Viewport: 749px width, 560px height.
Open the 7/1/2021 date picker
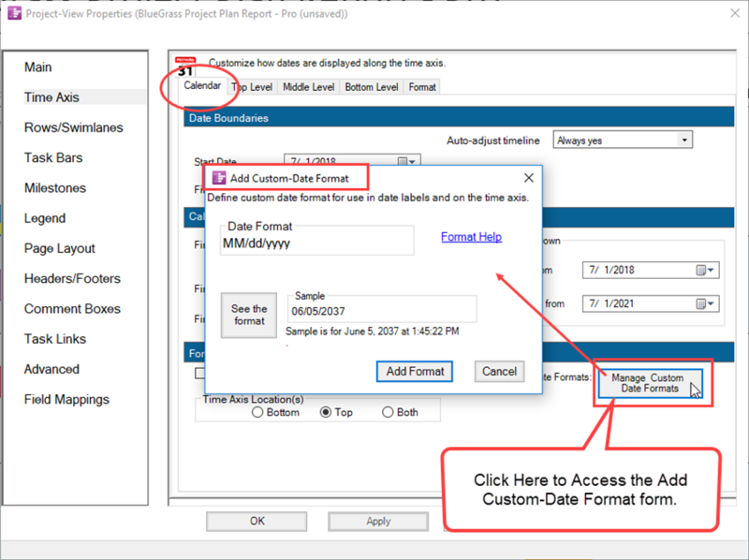point(705,303)
